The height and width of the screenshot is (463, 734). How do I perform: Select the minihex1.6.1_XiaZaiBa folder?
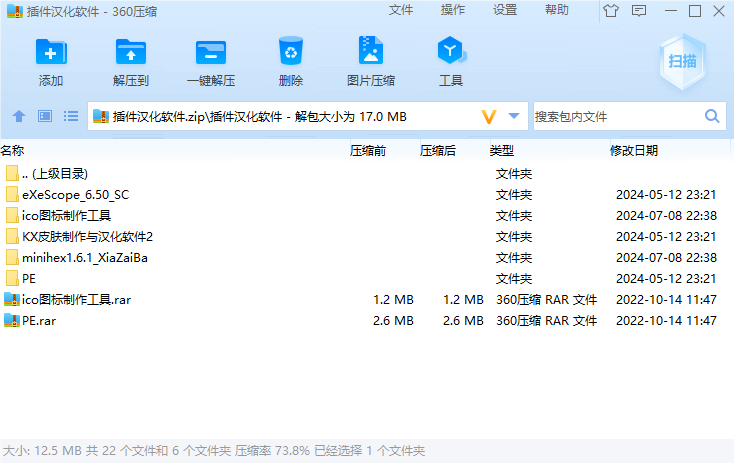(x=365, y=258)
